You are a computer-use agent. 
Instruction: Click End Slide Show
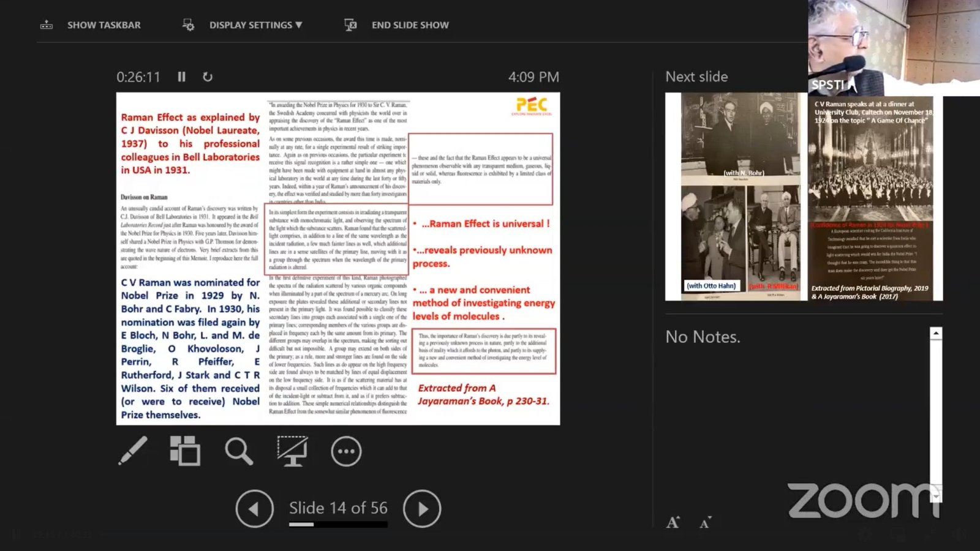(x=397, y=25)
